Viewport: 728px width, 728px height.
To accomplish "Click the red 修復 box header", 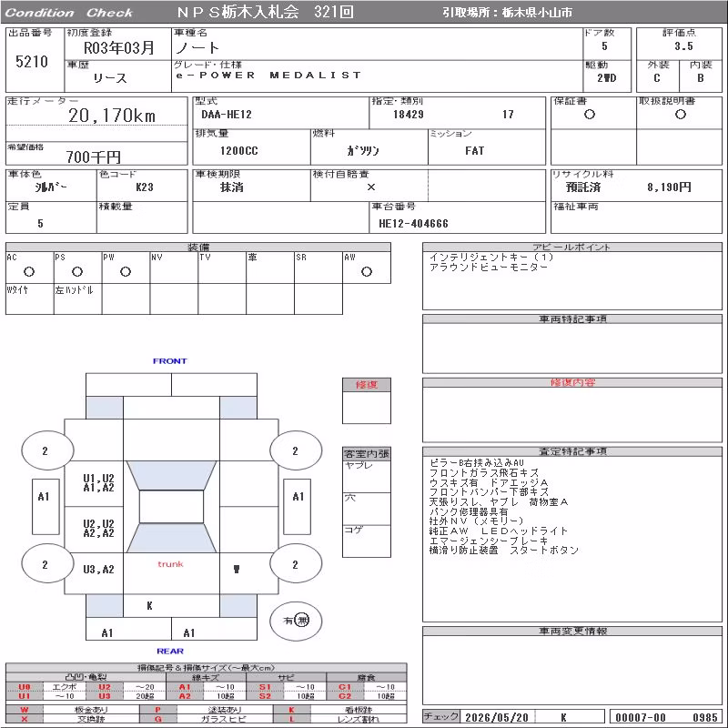I will tap(367, 384).
